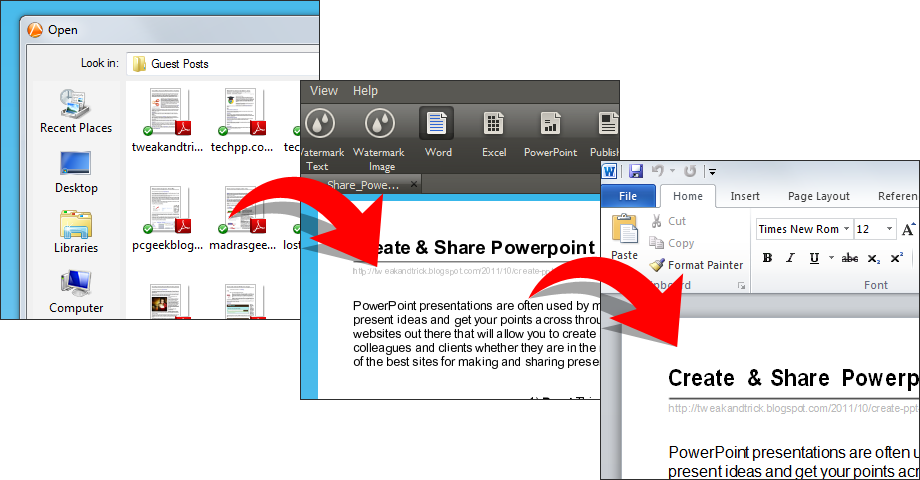Convert the PDF to Word
Image resolution: width=920 pixels, height=480 pixels.
(x=438, y=133)
